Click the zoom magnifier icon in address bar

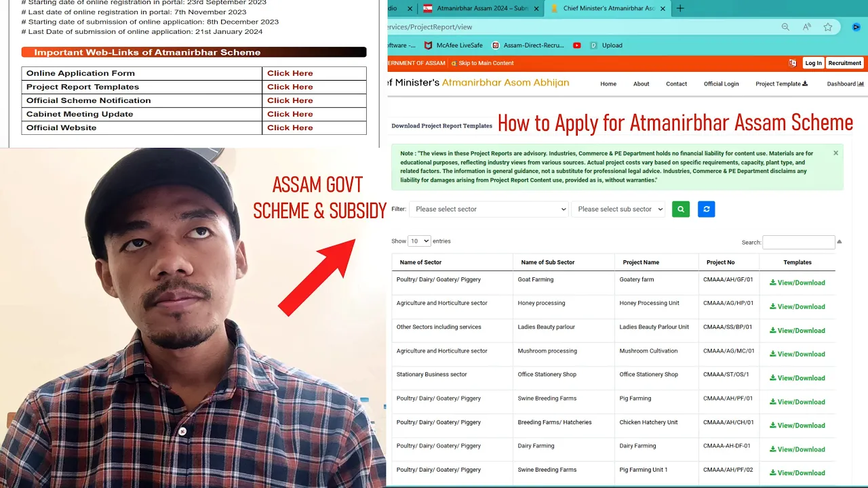(785, 27)
